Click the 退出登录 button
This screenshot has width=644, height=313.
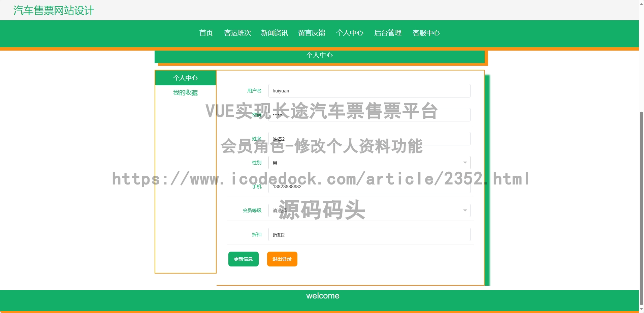point(282,259)
